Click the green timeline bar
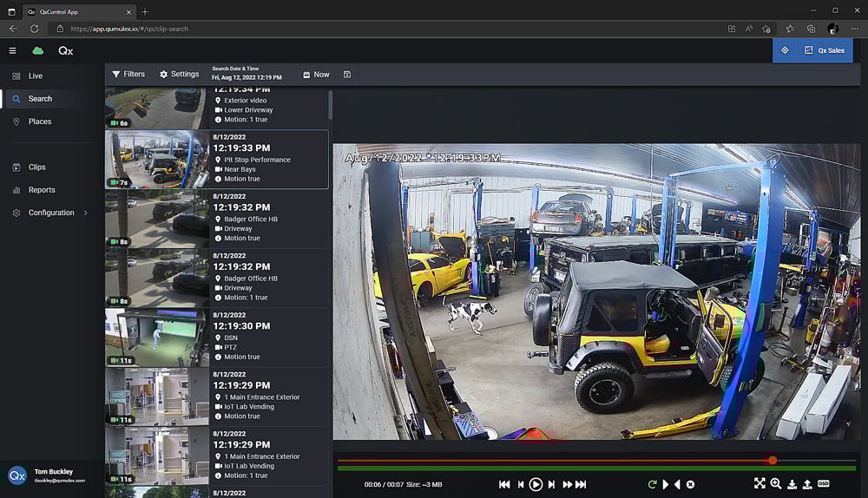Screen dimensions: 868x498 coord(596,469)
